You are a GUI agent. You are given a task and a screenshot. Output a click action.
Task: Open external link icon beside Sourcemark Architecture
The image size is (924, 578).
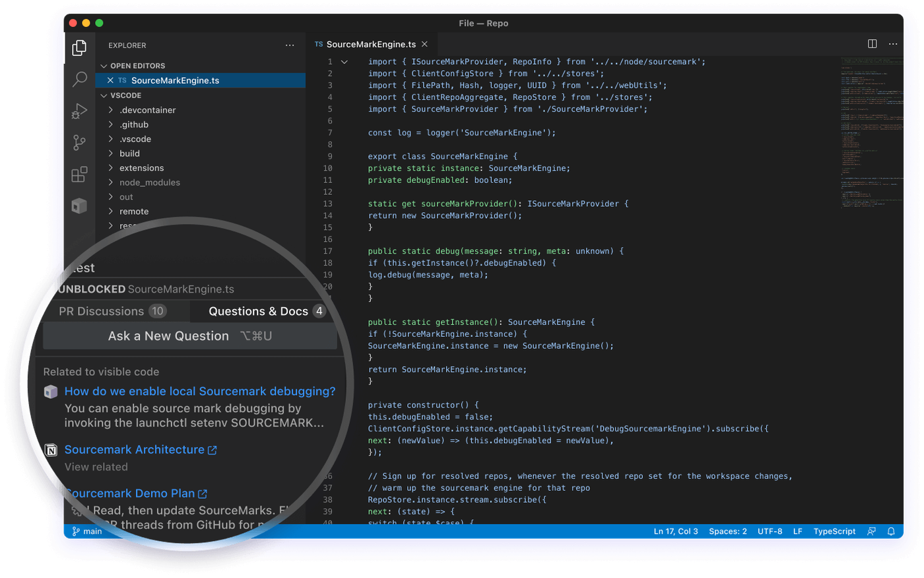coord(213,450)
